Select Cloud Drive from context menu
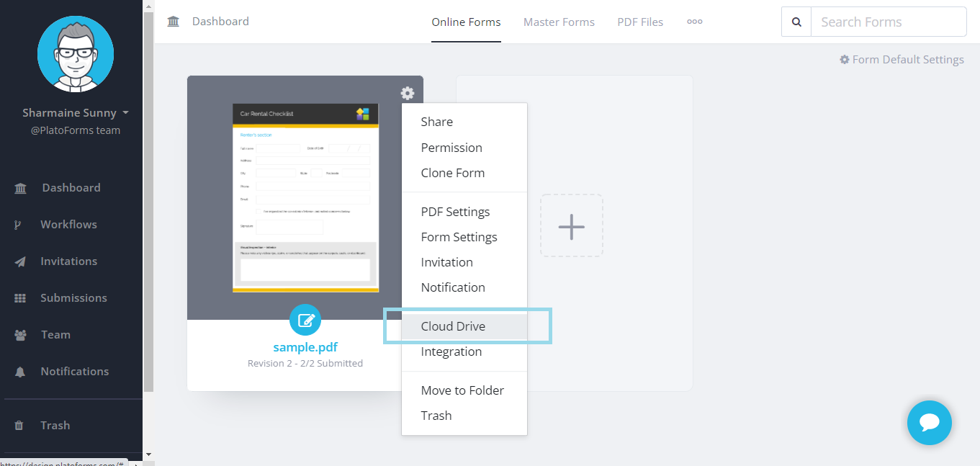 click(x=453, y=326)
